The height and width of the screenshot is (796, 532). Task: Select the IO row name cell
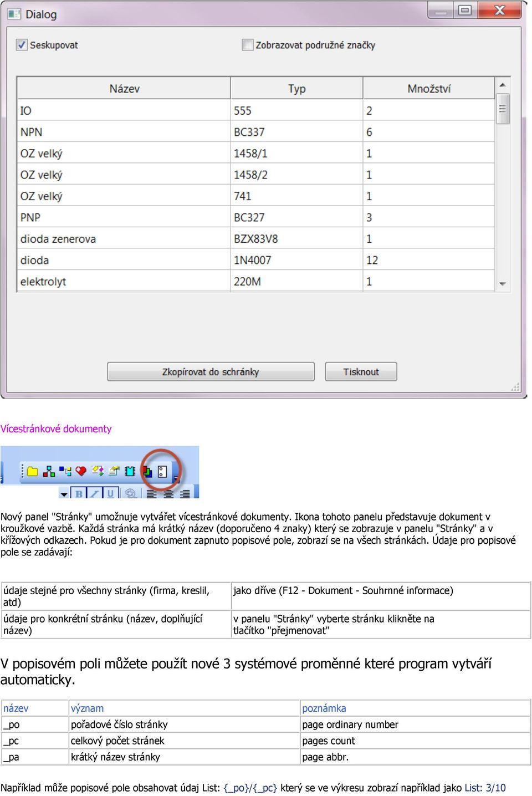[x=124, y=110]
